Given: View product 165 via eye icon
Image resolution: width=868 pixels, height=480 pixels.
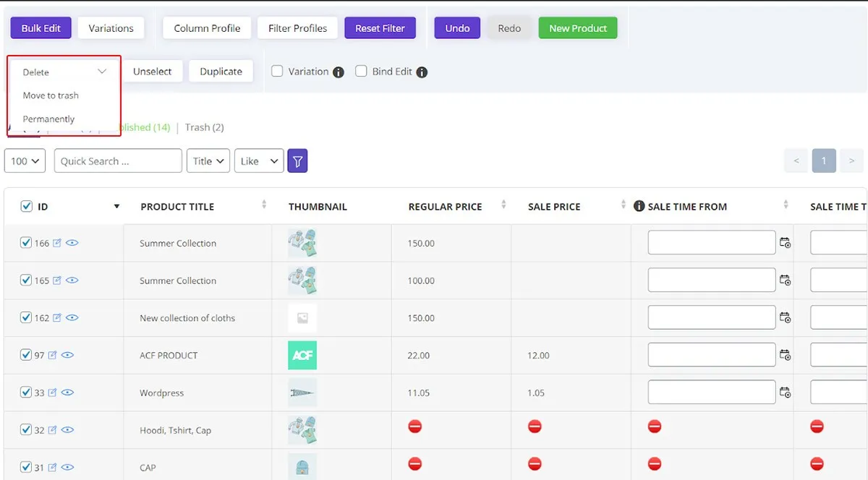Looking at the screenshot, I should coord(72,280).
